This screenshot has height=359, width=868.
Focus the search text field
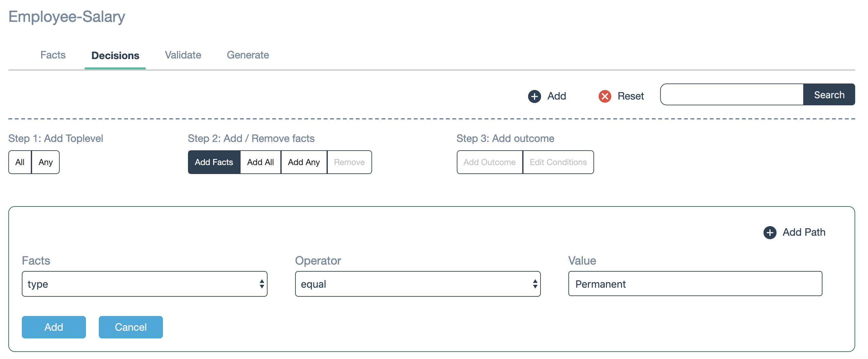pos(732,95)
